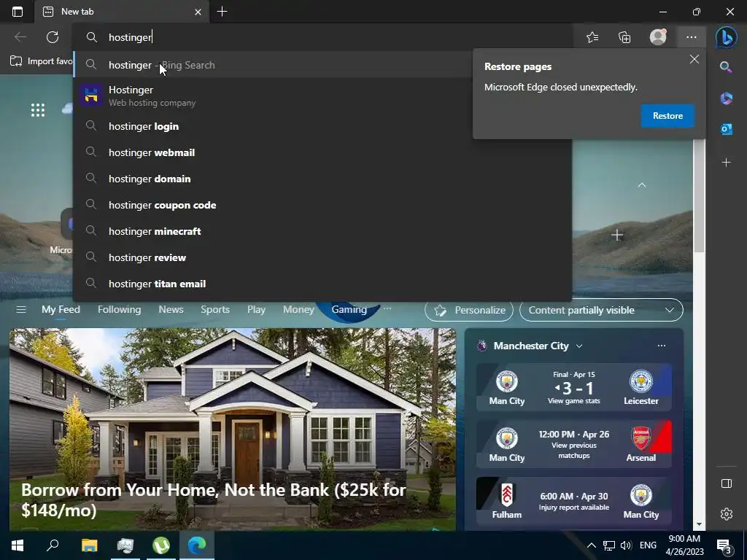Open taskbar search
Image resolution: width=747 pixels, height=560 pixels.
coord(53,545)
